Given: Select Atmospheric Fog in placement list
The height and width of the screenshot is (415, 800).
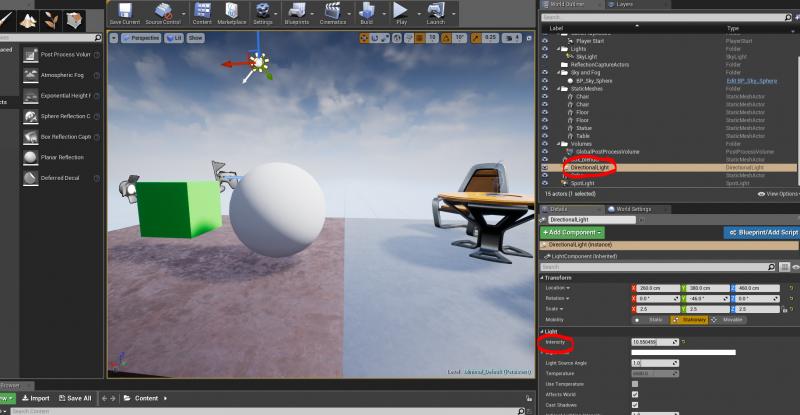Looking at the screenshot, I should coord(61,75).
